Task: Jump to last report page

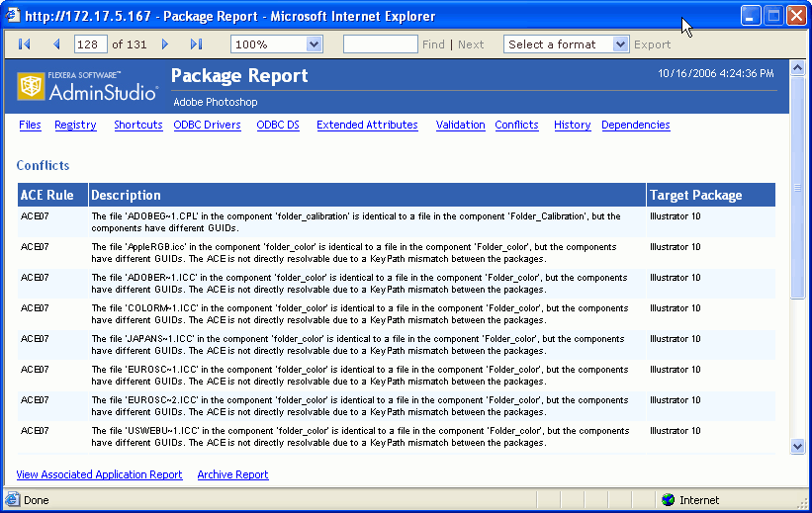Action: coord(196,44)
